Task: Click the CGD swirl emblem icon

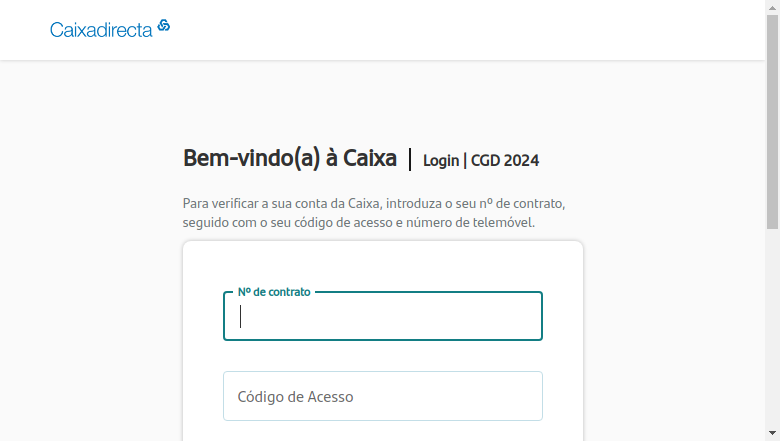Action: click(164, 25)
